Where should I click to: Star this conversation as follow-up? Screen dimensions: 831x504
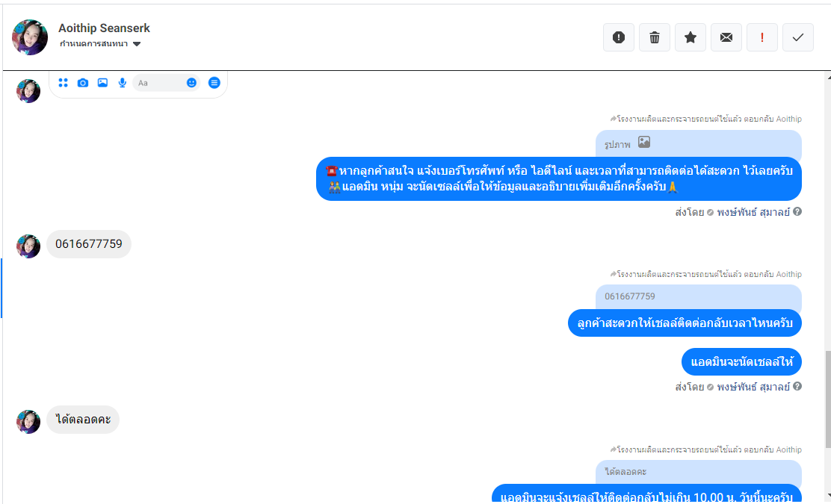coord(690,37)
